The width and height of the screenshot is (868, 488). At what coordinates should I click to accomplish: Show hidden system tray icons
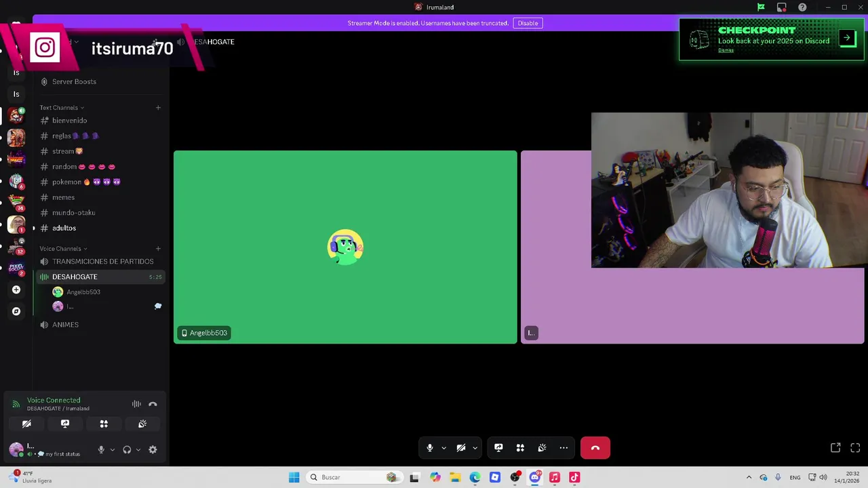pos(749,477)
